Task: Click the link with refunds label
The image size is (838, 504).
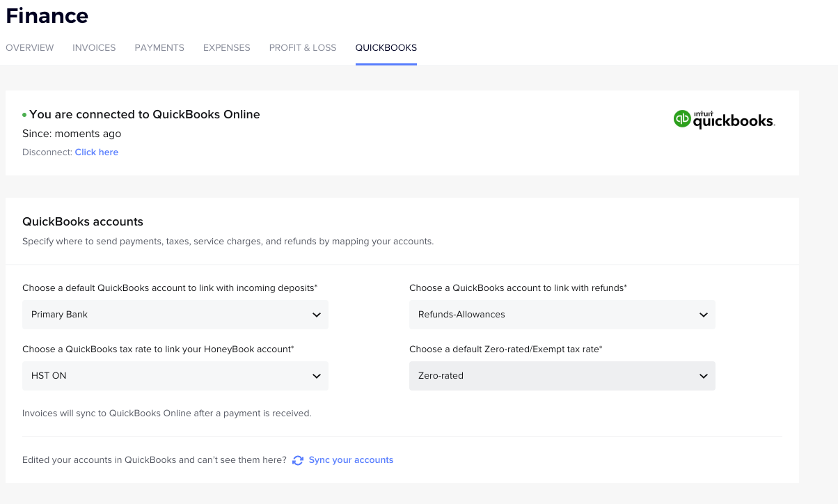Action: [x=519, y=288]
